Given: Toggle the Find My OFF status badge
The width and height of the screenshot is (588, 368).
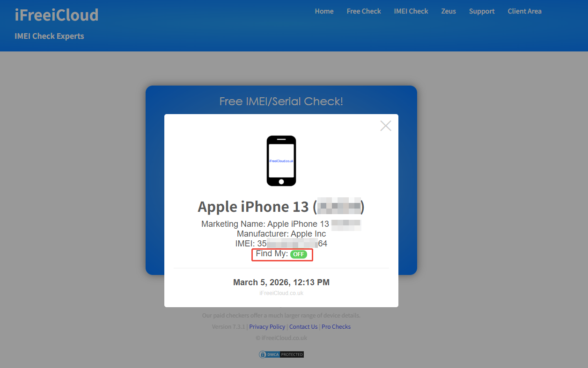Looking at the screenshot, I should (x=299, y=254).
